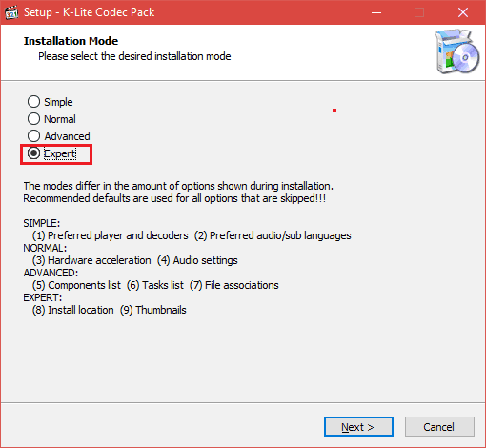Select the Simple installation mode
The width and height of the screenshot is (486, 448).
tap(51, 102)
